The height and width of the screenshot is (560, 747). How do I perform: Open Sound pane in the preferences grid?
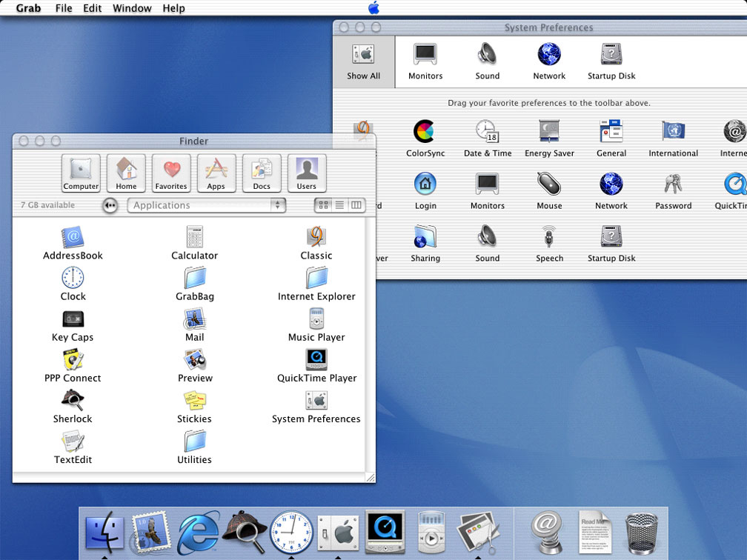coord(488,243)
